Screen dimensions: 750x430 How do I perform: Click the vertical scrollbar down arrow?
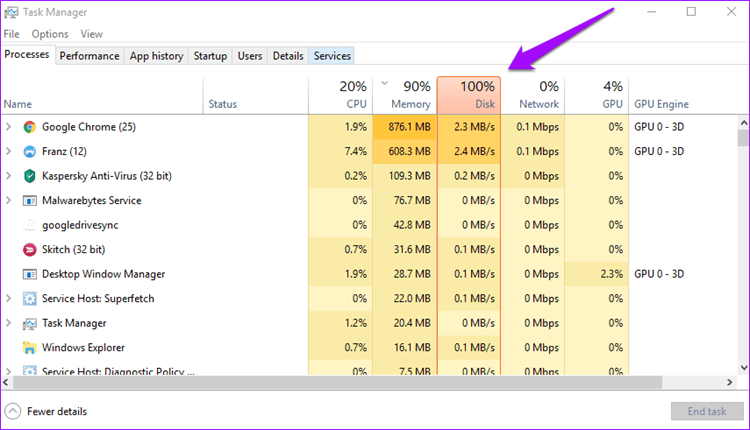tap(744, 368)
